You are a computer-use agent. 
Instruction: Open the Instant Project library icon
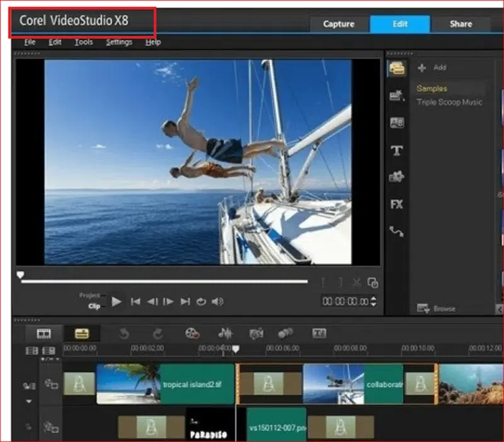pyautogui.click(x=397, y=96)
